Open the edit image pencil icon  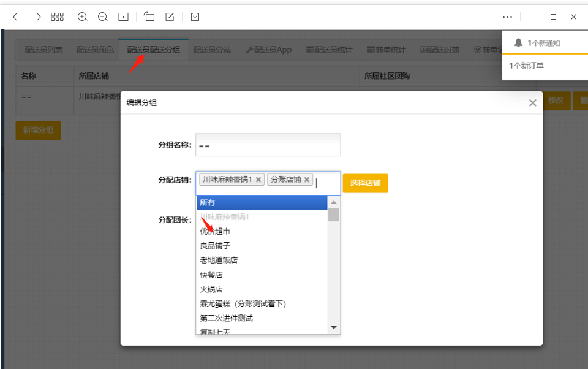coord(170,17)
